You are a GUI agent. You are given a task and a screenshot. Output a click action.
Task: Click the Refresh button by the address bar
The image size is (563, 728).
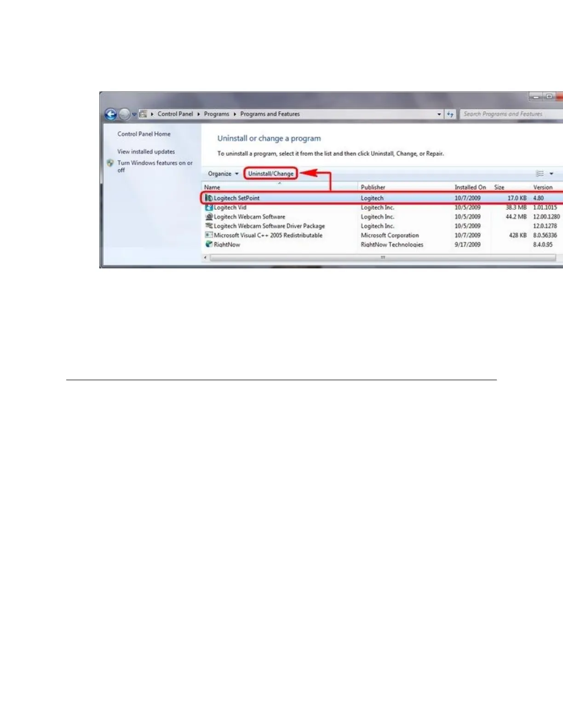click(x=450, y=114)
